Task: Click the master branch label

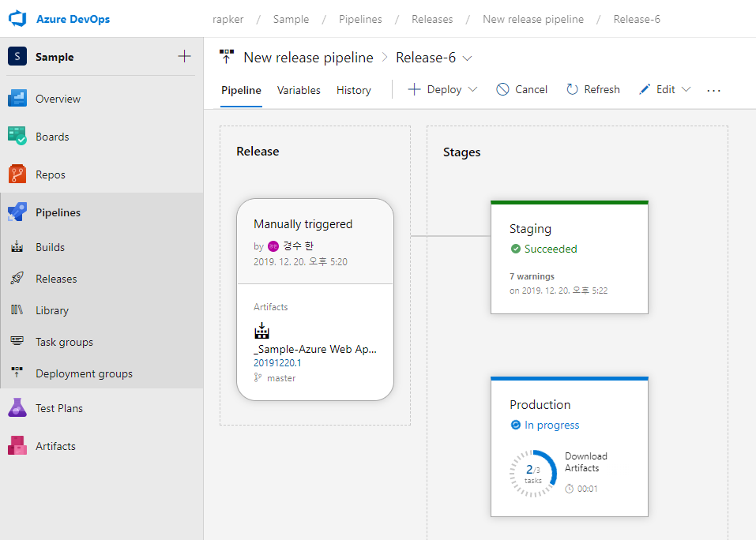Action: (281, 378)
